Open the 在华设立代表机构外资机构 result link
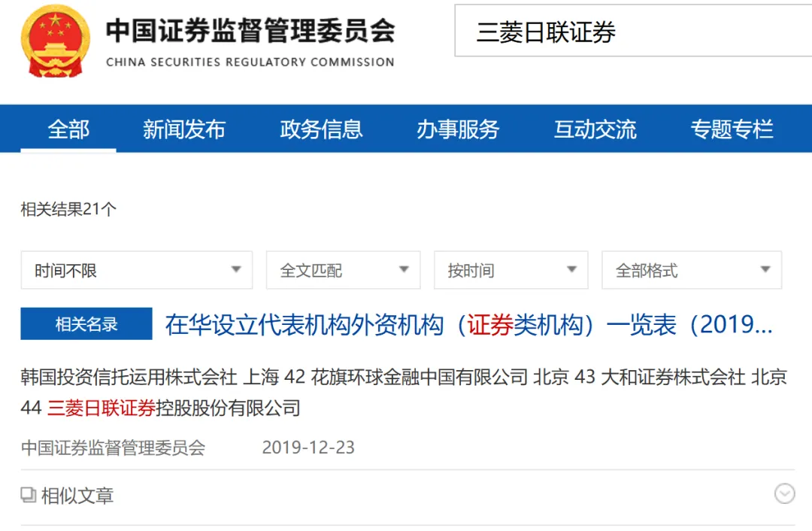The image size is (812, 531). pos(469,325)
